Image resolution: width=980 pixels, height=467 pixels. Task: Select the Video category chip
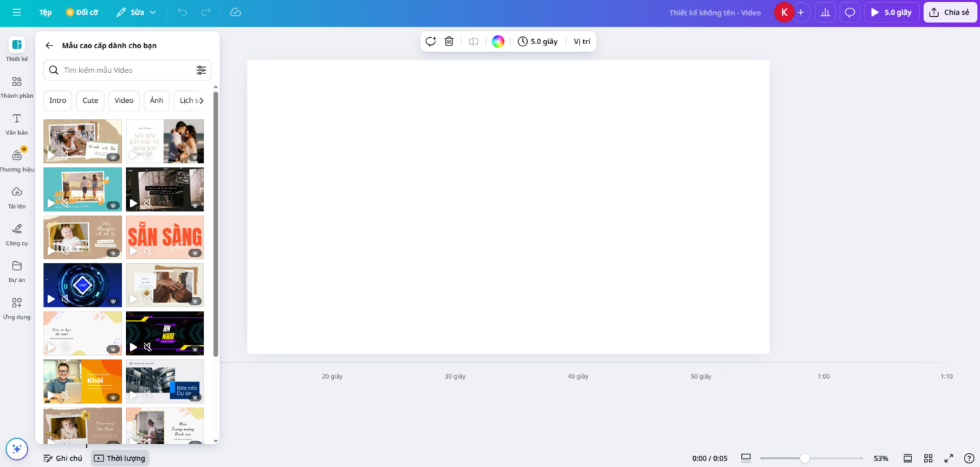(124, 101)
